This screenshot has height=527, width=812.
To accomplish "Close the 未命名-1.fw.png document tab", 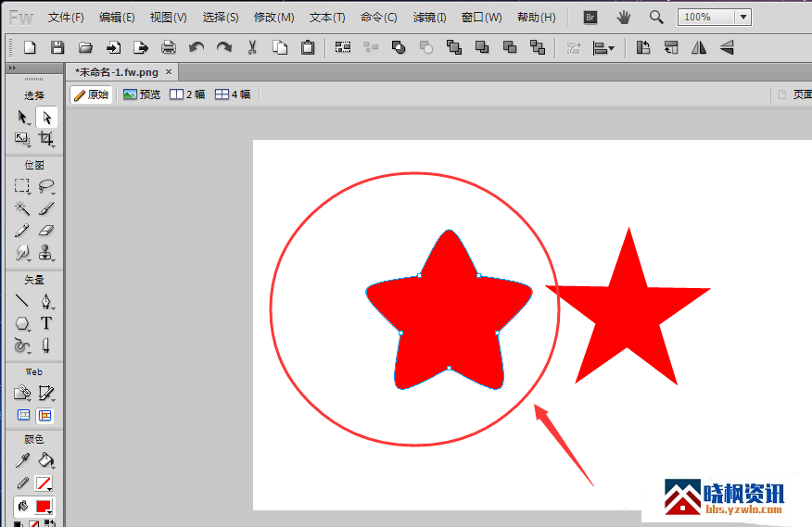I will pos(169,72).
